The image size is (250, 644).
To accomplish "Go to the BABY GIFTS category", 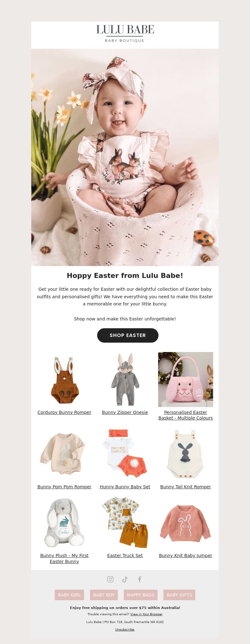I will 179,595.
